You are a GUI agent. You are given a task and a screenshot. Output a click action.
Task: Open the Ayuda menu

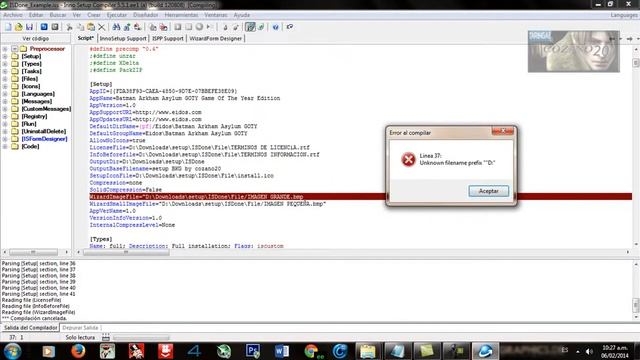[x=242, y=15]
